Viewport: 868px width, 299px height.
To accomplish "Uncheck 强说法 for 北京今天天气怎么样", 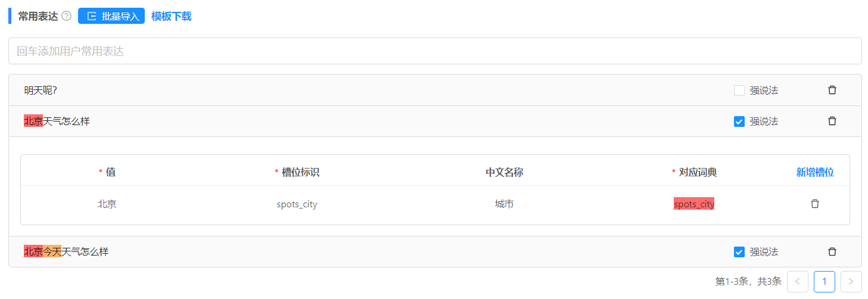I will (739, 252).
